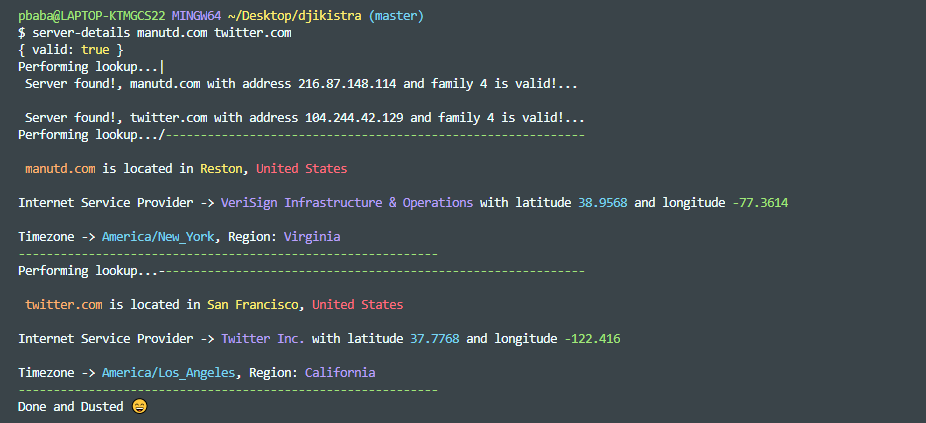The image size is (926, 423).
Task: Click the yellow city name San Francisco
Action: pos(253,305)
